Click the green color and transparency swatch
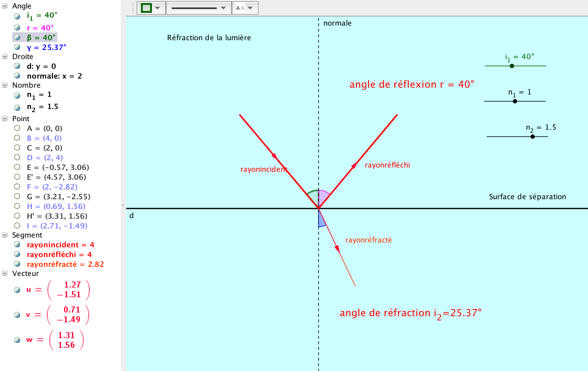588x371 pixels. [146, 8]
